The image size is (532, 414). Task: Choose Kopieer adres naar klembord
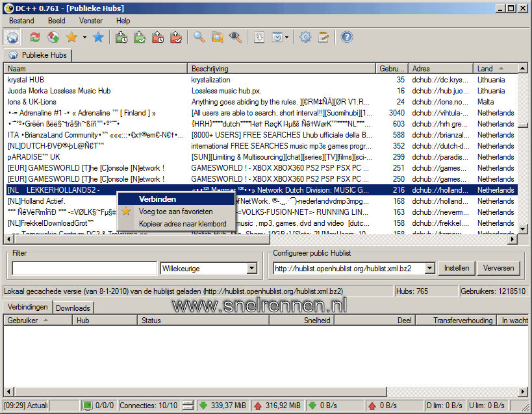[x=177, y=224]
